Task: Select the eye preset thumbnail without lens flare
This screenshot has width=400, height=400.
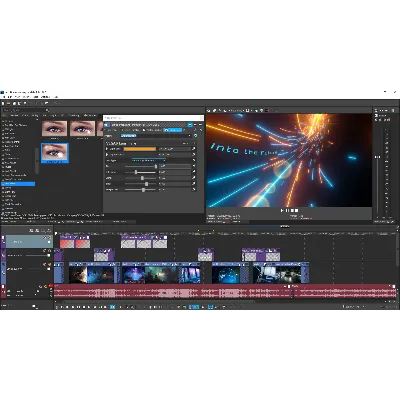Action: (x=54, y=129)
